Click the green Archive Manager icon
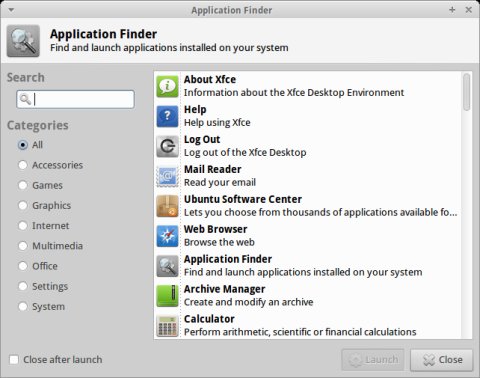The image size is (480, 378). pos(167,296)
